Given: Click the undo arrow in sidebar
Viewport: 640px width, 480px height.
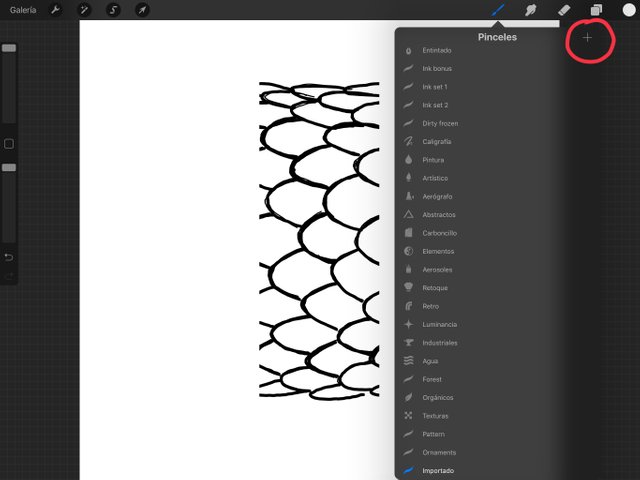Looking at the screenshot, I should (9, 257).
